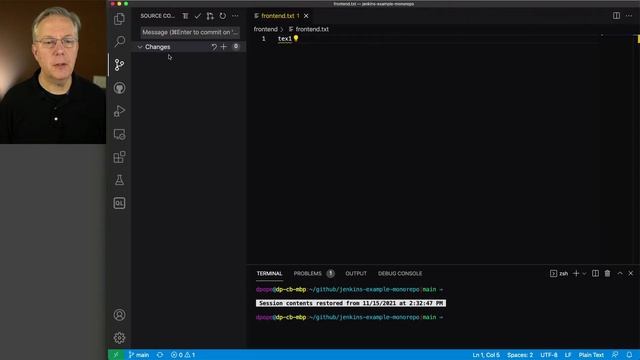Close the terminal panel
Screen dimensions: 640x360
tap(631, 273)
